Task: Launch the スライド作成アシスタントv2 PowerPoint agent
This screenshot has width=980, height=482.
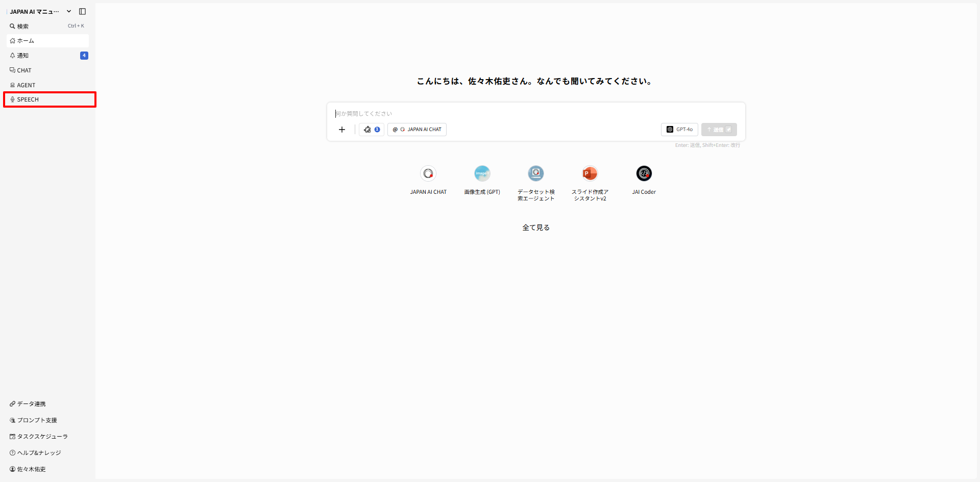Action: click(x=590, y=173)
